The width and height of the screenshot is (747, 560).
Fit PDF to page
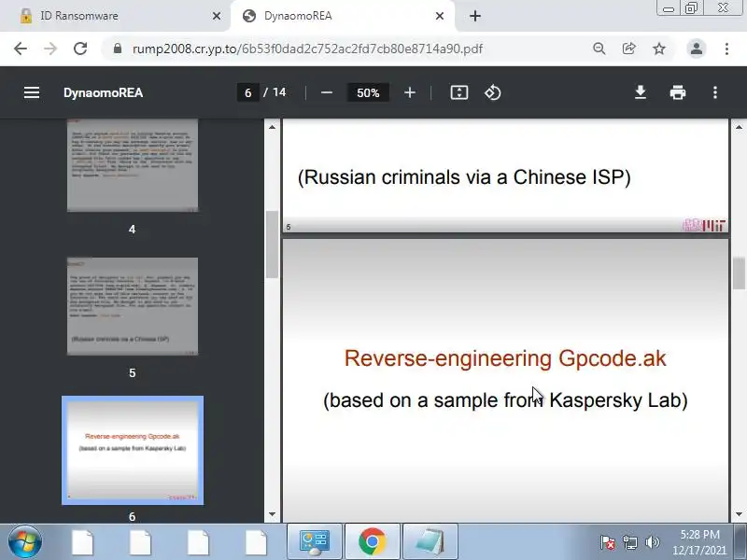459,92
